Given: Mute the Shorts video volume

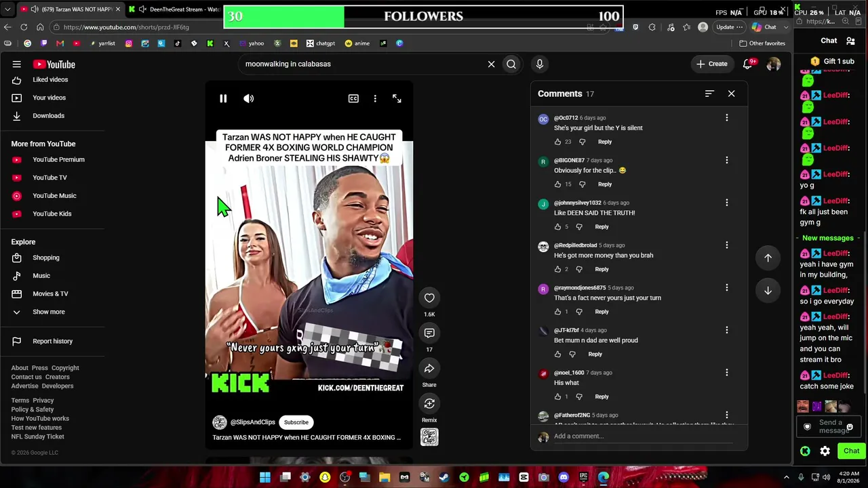Looking at the screenshot, I should 249,99.
